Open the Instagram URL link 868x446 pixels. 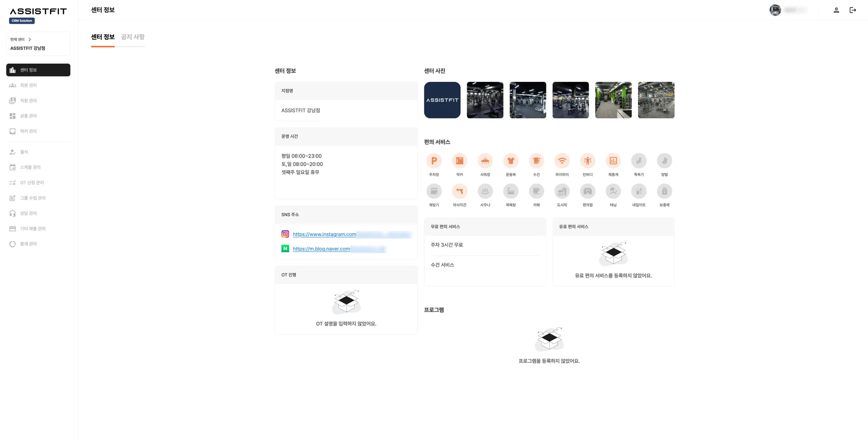[x=324, y=234]
